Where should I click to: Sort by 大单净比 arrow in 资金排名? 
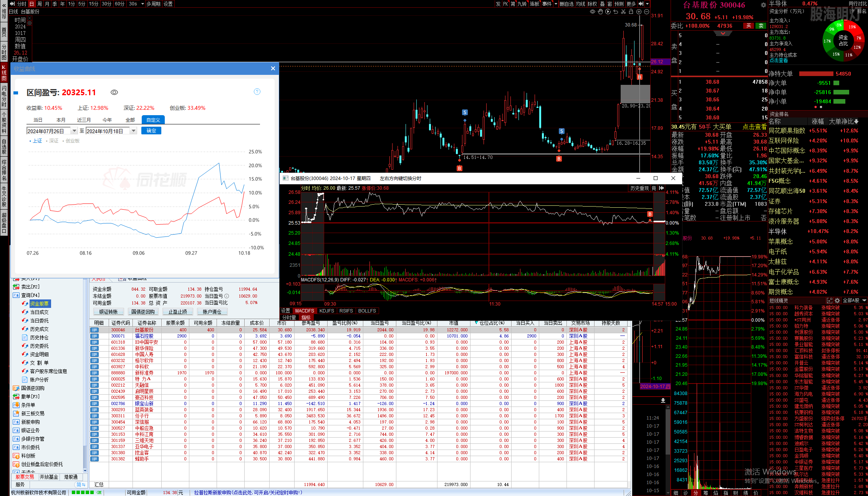[856, 122]
